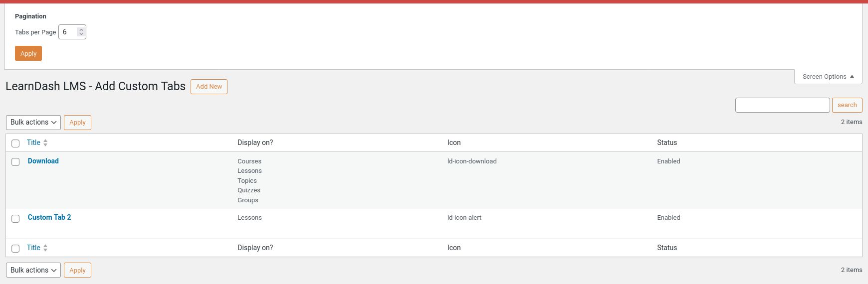Click Add New custom tab button

tap(209, 87)
